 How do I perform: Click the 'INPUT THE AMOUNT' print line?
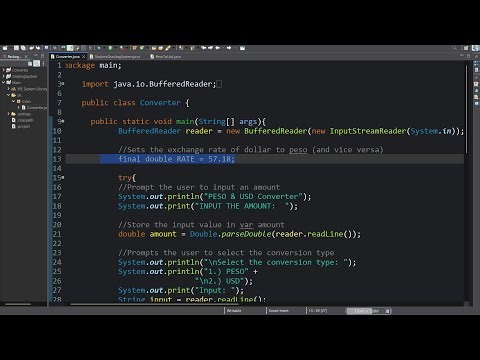coord(208,206)
